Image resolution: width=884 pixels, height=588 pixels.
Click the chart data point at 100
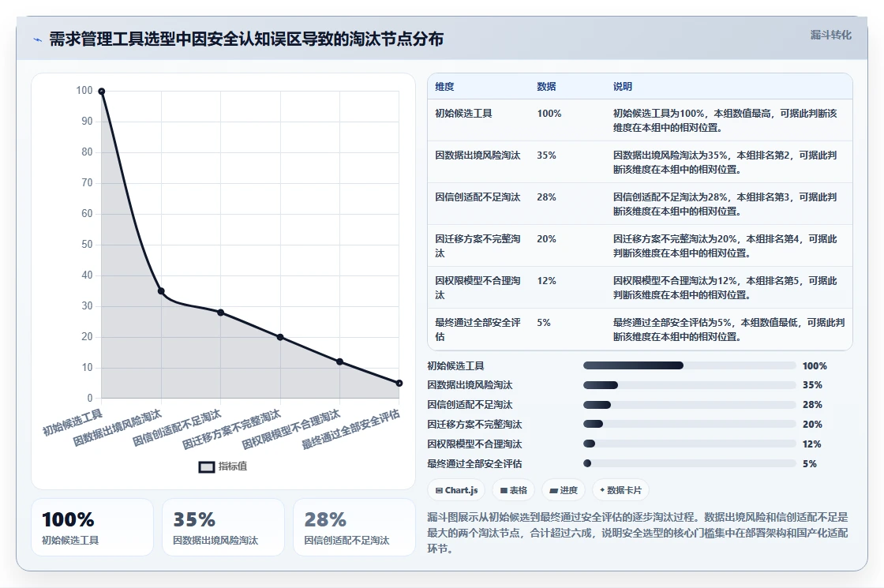[102, 92]
